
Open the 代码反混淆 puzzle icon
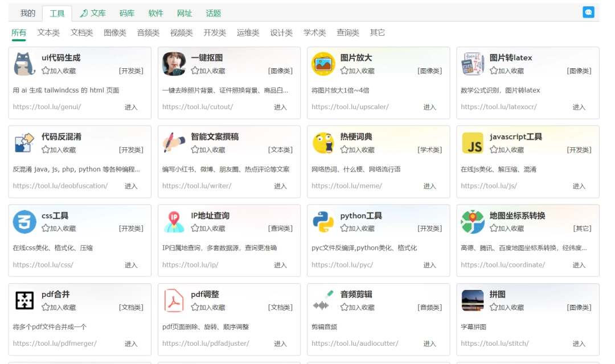click(24, 143)
